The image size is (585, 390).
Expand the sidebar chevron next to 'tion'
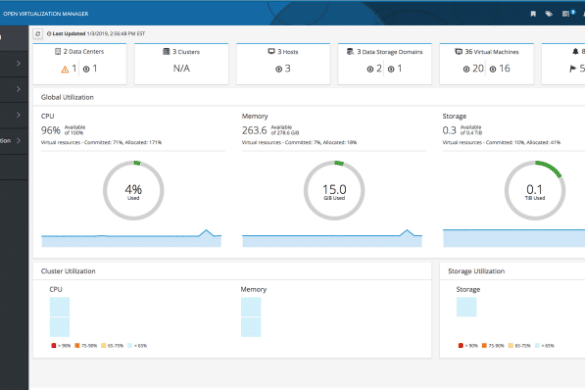tap(18, 141)
